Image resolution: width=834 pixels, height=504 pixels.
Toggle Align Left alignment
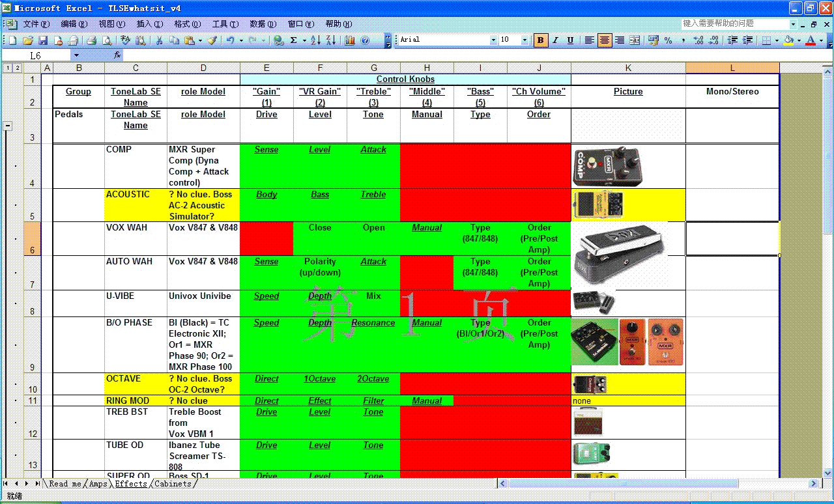tap(589, 40)
